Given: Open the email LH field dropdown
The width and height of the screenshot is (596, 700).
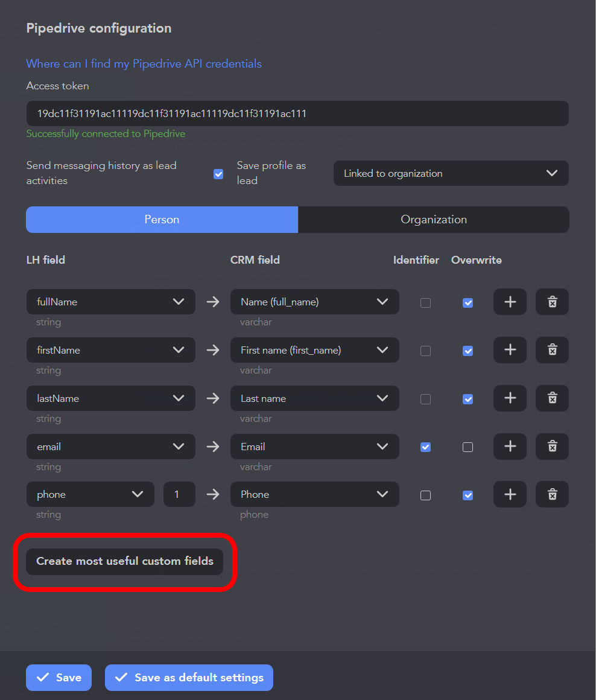Looking at the screenshot, I should (110, 447).
